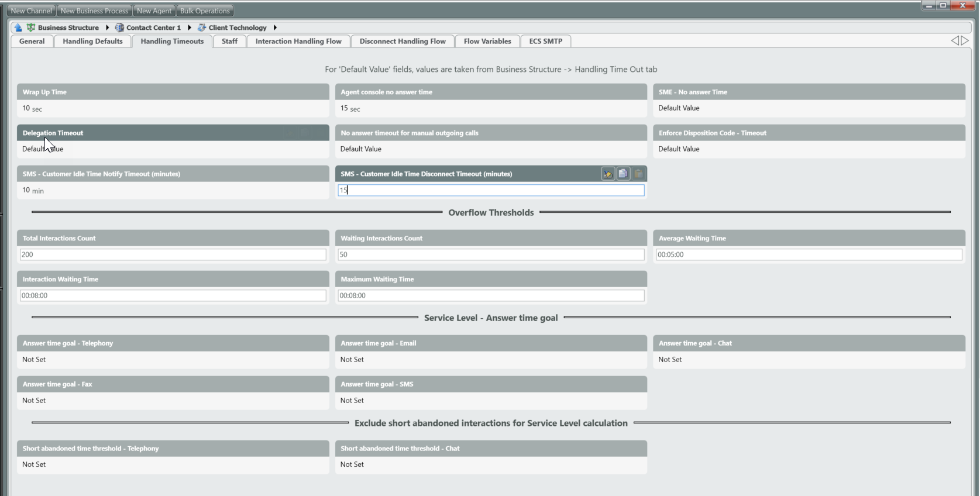The height and width of the screenshot is (496, 980).
Task: Switch to the Handling Defaults tab
Action: [92, 41]
